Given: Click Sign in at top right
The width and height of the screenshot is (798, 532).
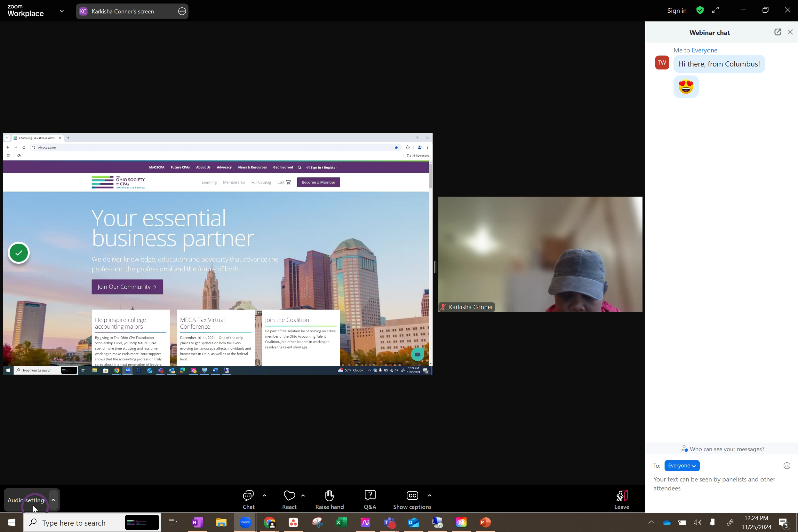Looking at the screenshot, I should point(677,11).
